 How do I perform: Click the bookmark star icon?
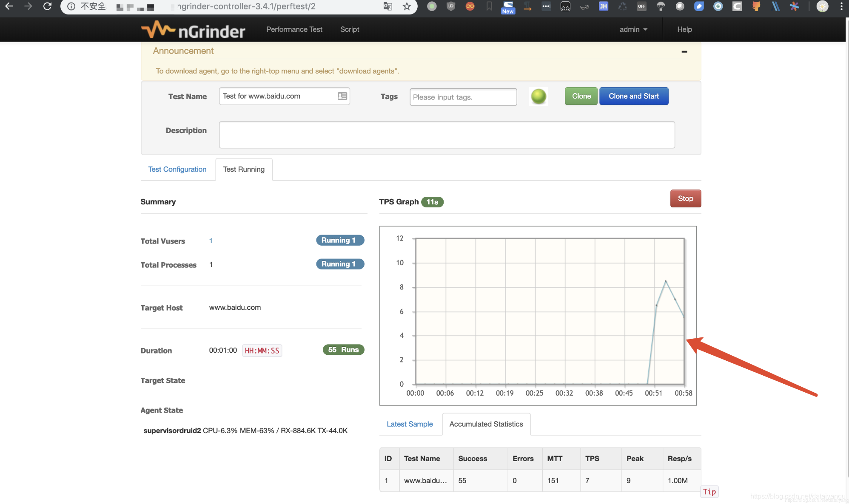point(407,6)
